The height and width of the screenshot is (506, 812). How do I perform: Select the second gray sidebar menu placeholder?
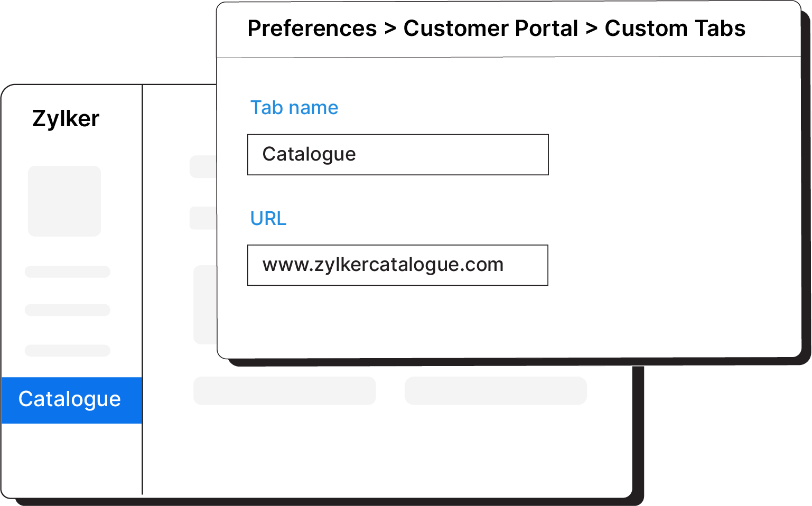coord(68,310)
